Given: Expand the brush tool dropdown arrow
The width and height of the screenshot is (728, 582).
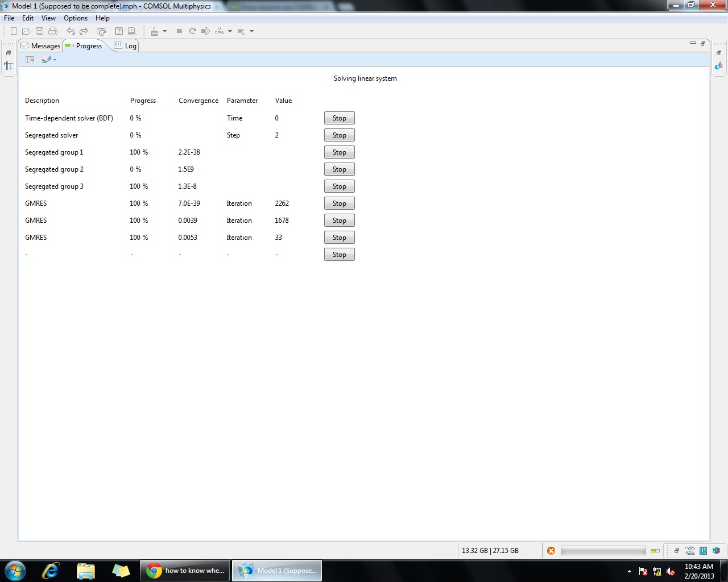Looking at the screenshot, I should [164, 31].
